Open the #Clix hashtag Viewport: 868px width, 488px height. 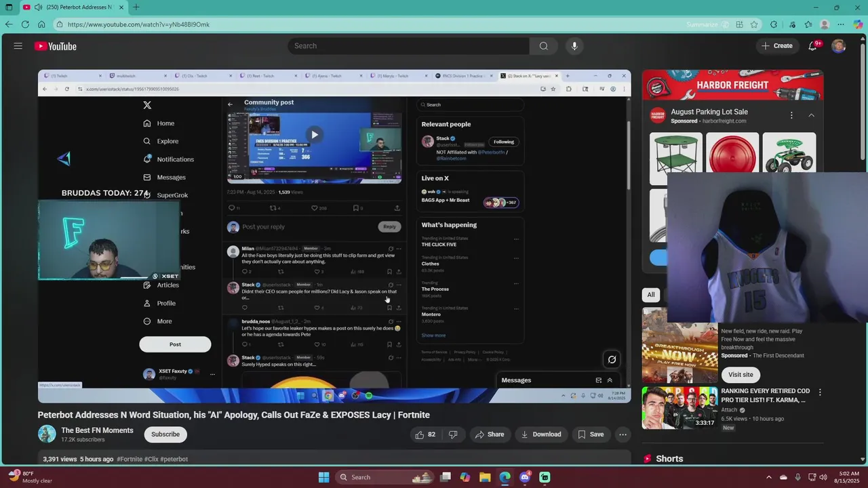point(151,460)
